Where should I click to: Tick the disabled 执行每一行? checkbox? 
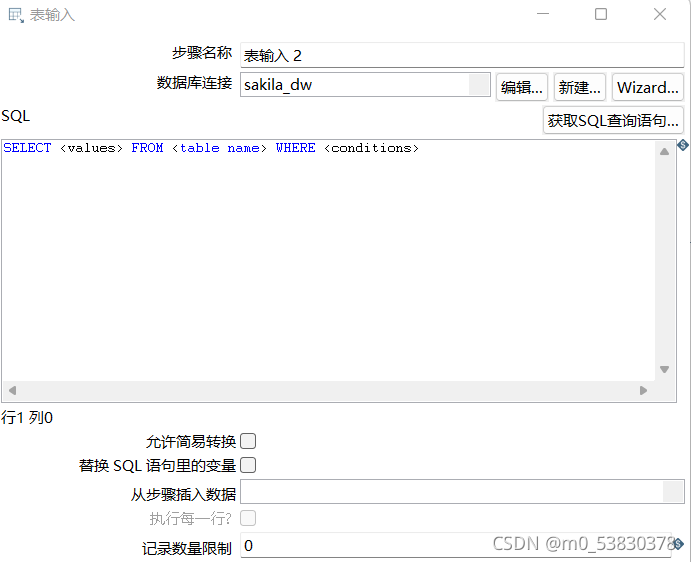[248, 518]
